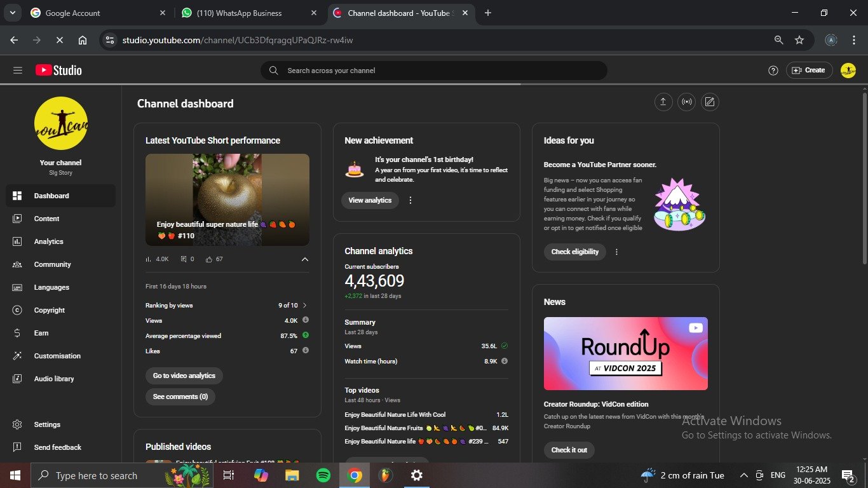868x488 pixels.
Task: Click the Upload videos icon
Action: (x=663, y=102)
